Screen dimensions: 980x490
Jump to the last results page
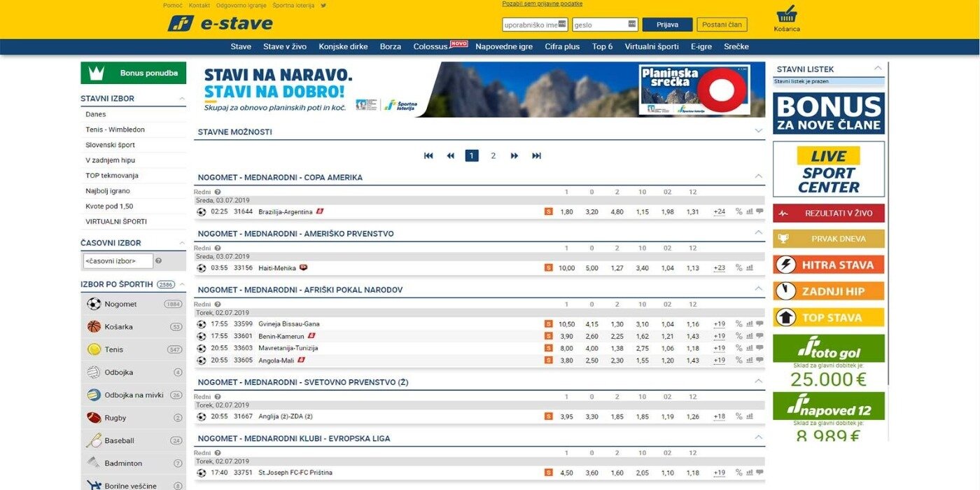click(x=537, y=156)
